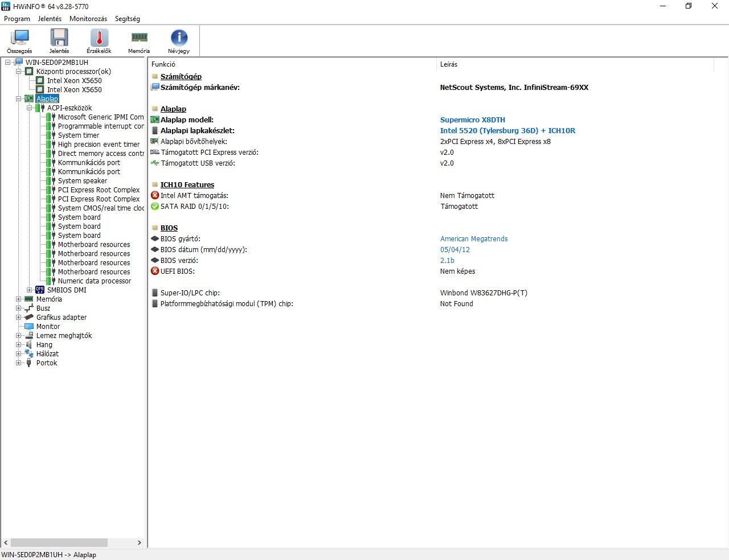The height and width of the screenshot is (560, 729).
Task: Open the Jelentés menu
Action: (50, 19)
